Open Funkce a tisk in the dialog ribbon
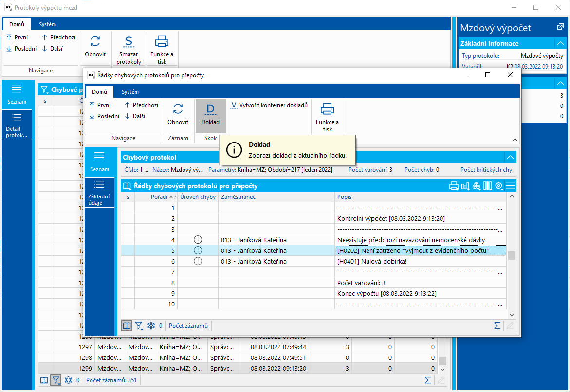This screenshot has width=570, height=392. pyautogui.click(x=327, y=117)
